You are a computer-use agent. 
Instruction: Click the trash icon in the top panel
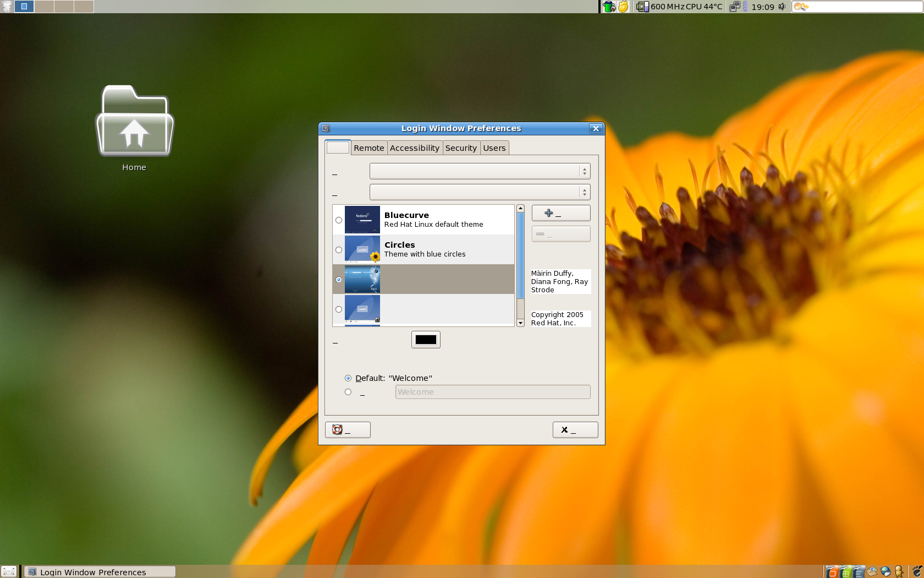pyautogui.click(x=7, y=7)
